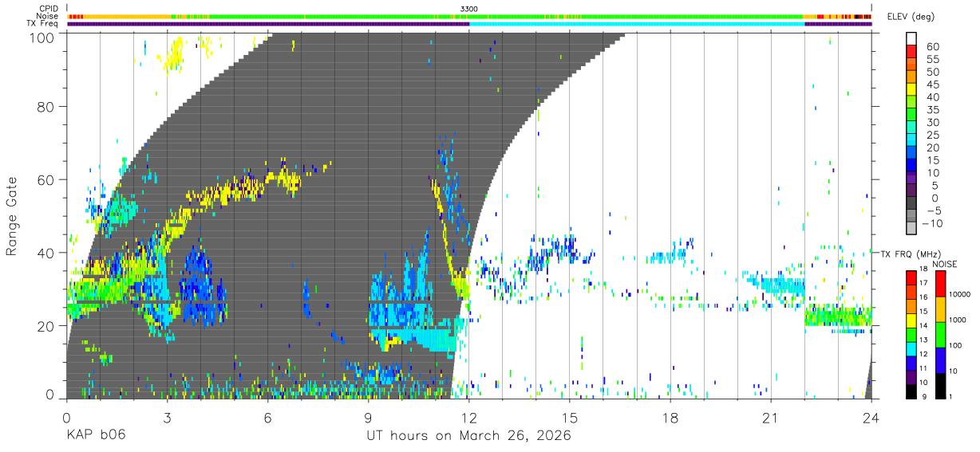Click the -10 label on ELEV color bar
Image resolution: width=980 pixels, height=452 pixels.
point(931,223)
